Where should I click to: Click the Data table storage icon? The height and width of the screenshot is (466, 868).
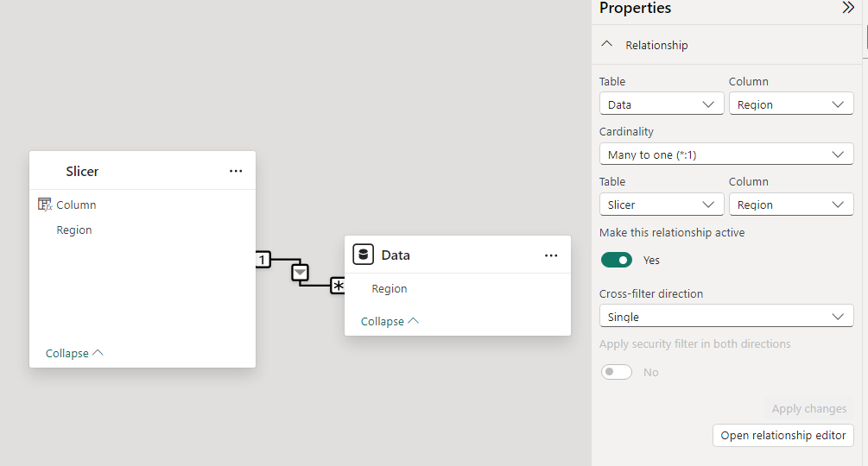[x=363, y=255]
